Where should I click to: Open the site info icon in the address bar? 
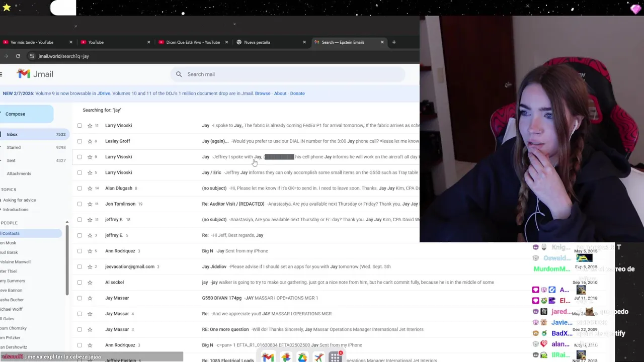coord(32,56)
